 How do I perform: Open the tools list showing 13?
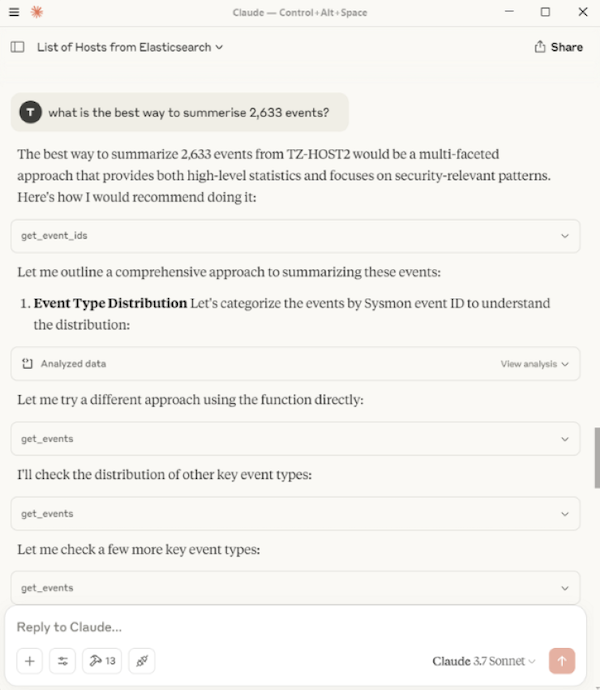(102, 661)
